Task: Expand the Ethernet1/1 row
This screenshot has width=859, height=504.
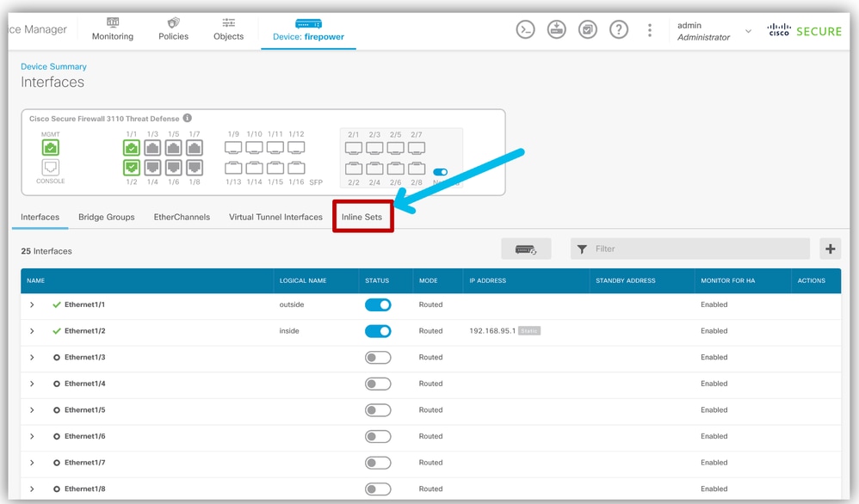Action: 32,304
